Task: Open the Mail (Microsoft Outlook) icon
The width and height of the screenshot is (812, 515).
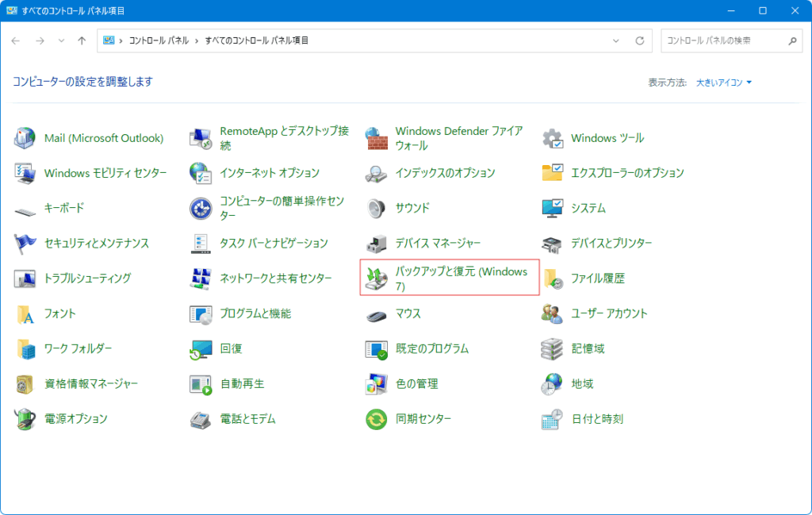Action: tap(25, 138)
